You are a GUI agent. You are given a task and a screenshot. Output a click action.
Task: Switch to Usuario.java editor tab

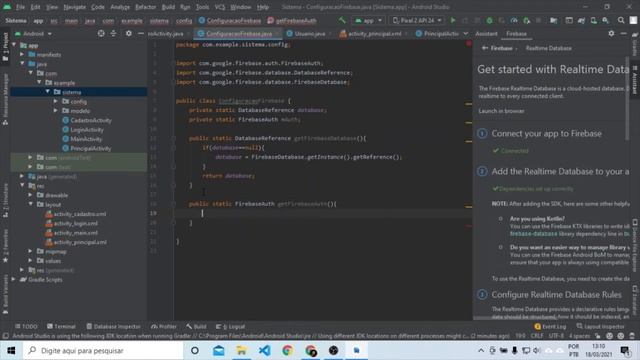click(306, 33)
